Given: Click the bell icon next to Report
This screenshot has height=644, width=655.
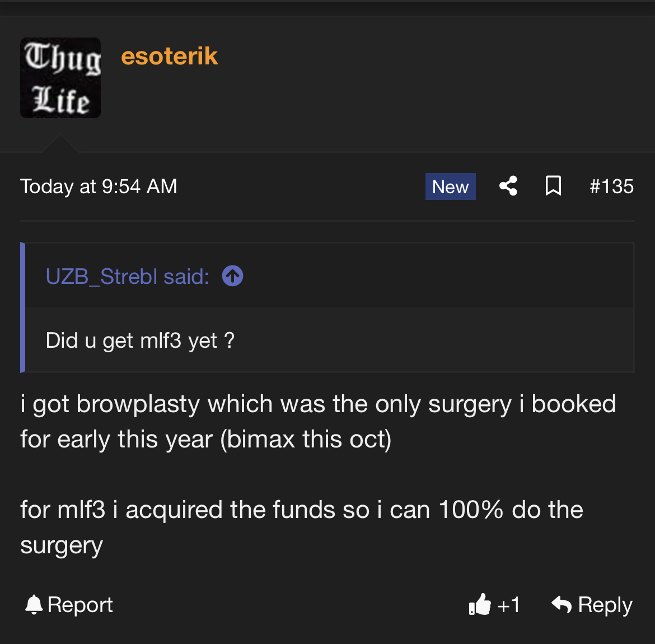Looking at the screenshot, I should (34, 605).
